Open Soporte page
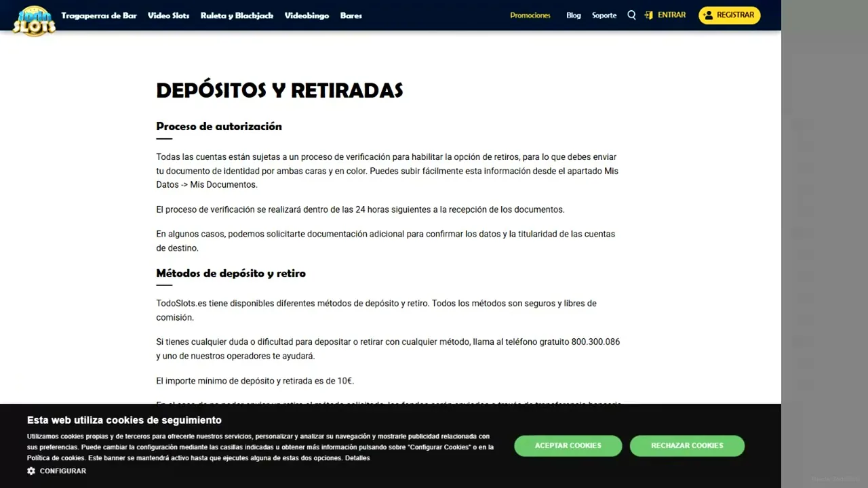Screen dimensions: 868x488 pyautogui.click(x=604, y=16)
